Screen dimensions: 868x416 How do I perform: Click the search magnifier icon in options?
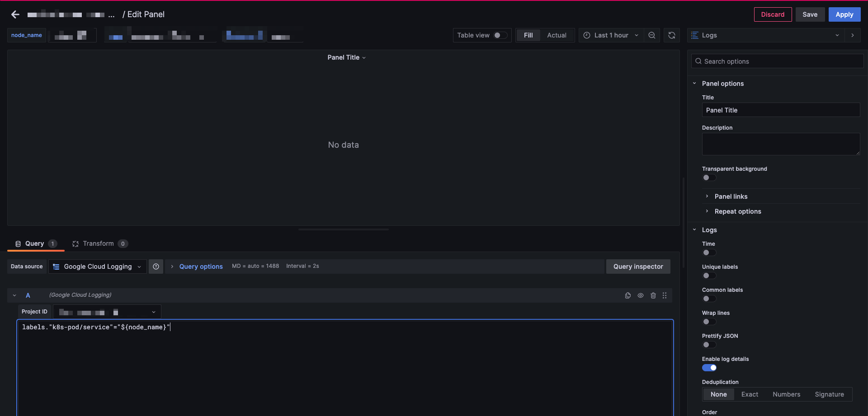[x=698, y=61]
